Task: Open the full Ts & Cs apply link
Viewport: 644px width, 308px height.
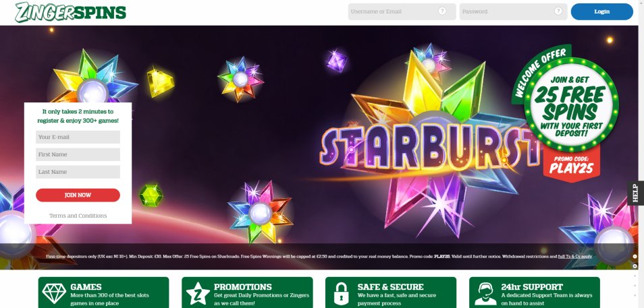Action: pyautogui.click(x=575, y=256)
